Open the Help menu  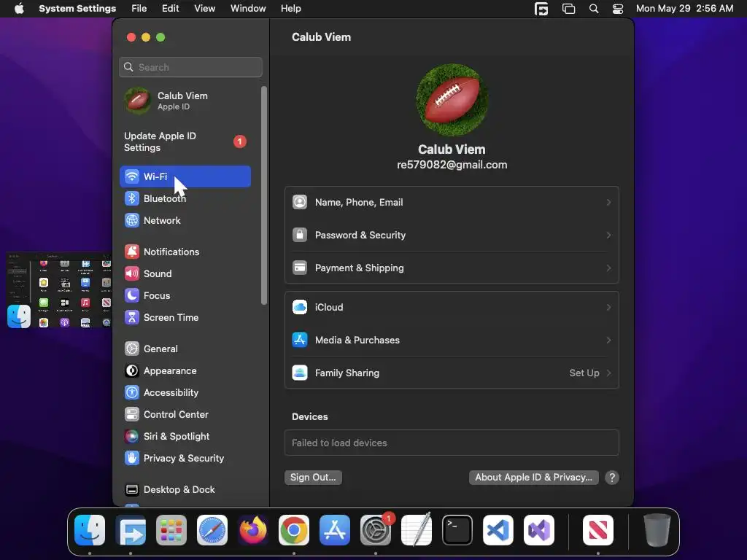point(290,9)
